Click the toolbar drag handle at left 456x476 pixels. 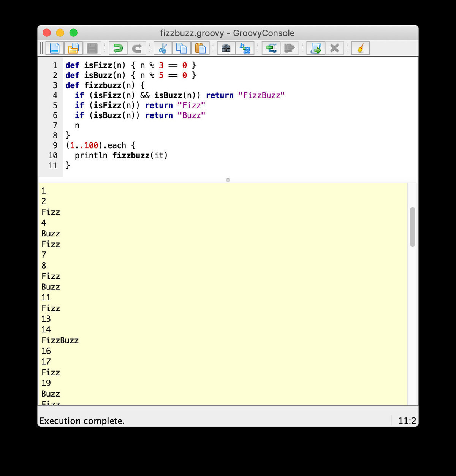pyautogui.click(x=42, y=48)
